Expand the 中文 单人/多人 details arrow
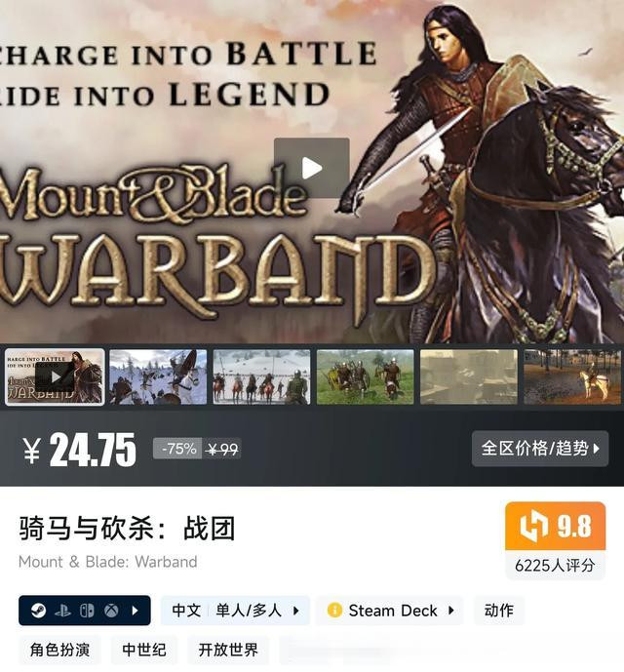The width and height of the screenshot is (624, 672). pyautogui.click(x=295, y=611)
